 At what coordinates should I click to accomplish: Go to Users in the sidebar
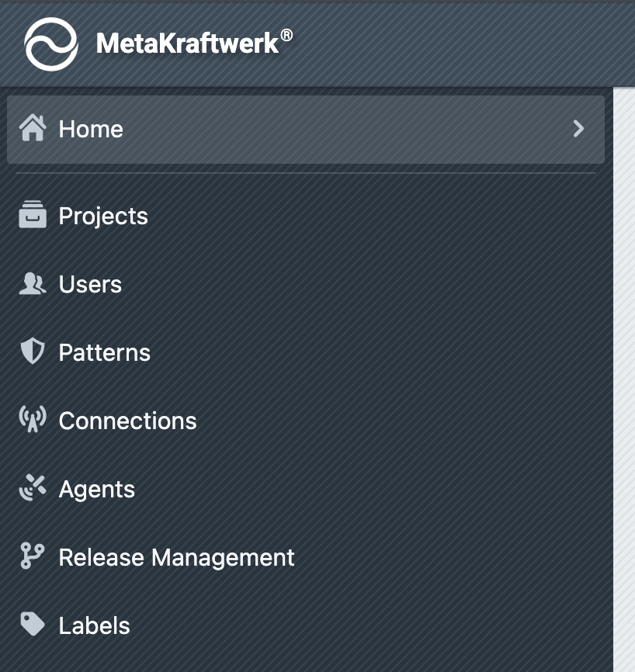90,284
